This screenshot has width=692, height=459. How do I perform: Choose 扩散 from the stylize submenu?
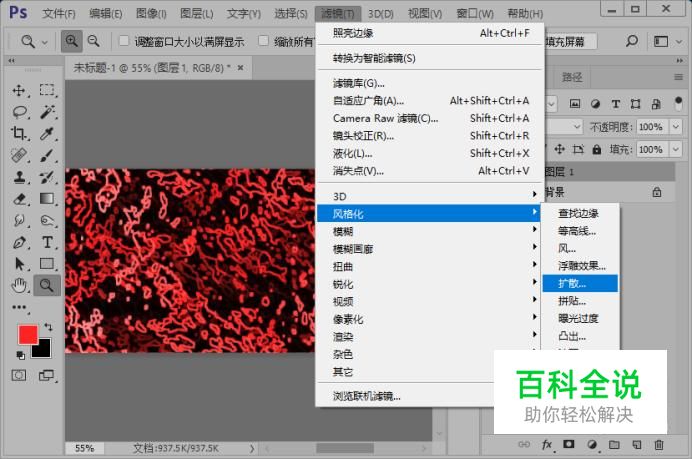coord(580,283)
